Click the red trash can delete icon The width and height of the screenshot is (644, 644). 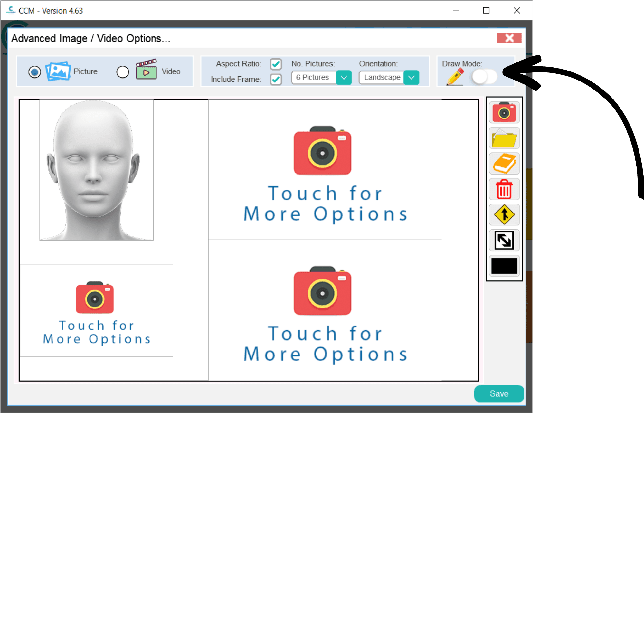pos(504,189)
